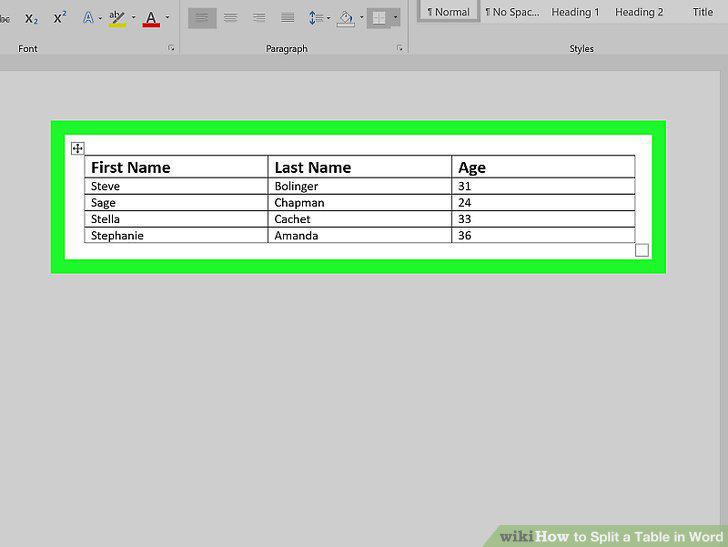Click the Chapman cell
728x547 pixels.
[359, 202]
